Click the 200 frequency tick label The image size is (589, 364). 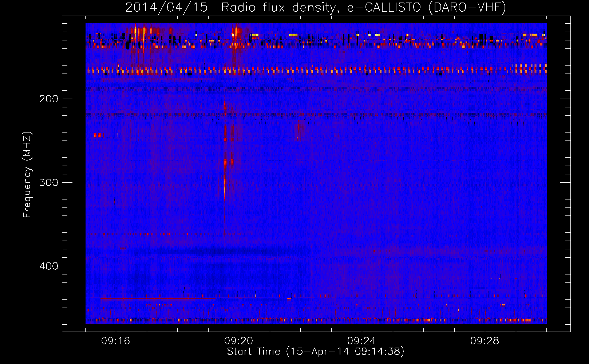(x=49, y=99)
